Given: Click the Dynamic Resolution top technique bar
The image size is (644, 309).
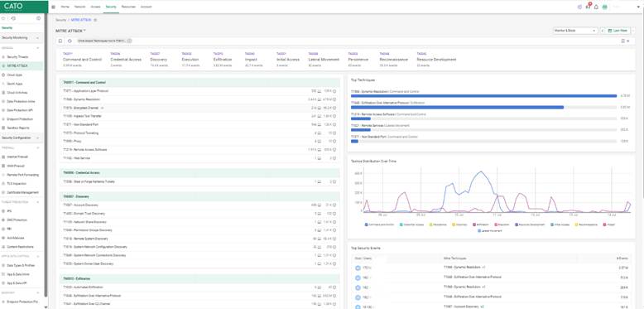Looking at the screenshot, I should pyautogui.click(x=483, y=96).
